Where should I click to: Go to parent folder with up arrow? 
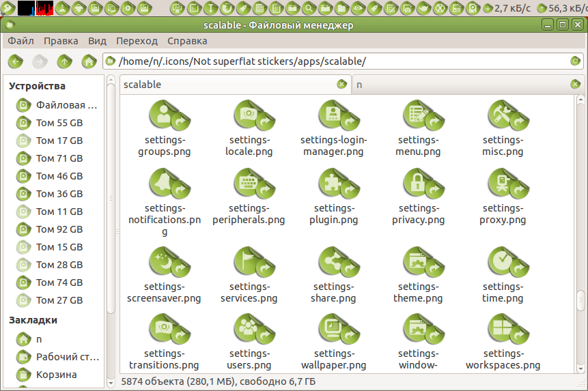[64, 61]
